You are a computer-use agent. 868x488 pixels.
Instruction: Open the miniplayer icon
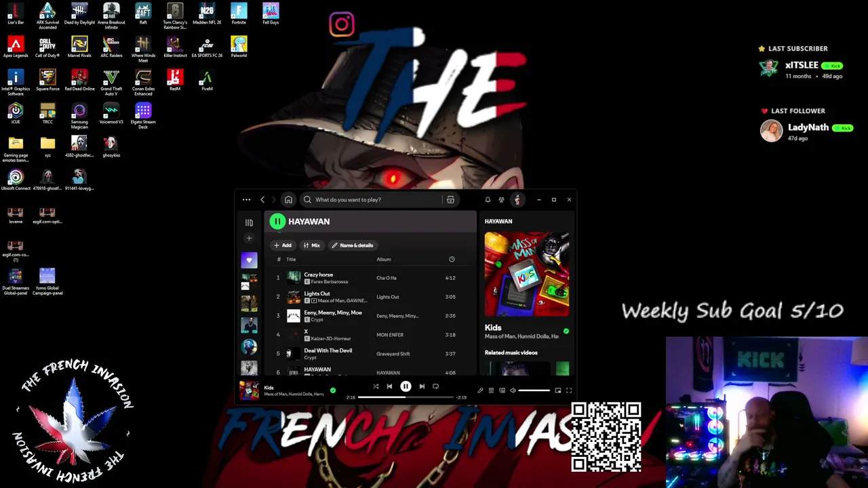click(558, 390)
